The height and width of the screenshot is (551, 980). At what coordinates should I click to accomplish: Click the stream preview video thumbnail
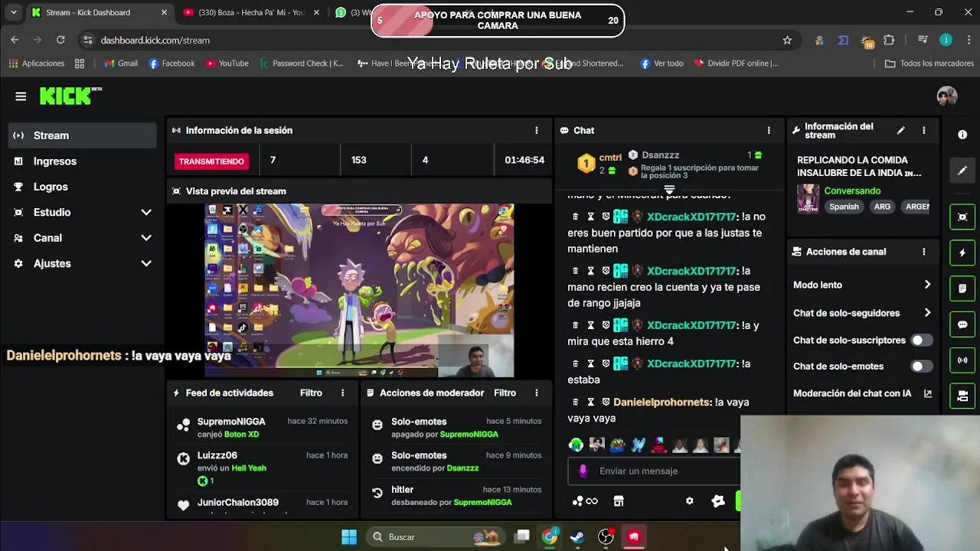pyautogui.click(x=360, y=290)
